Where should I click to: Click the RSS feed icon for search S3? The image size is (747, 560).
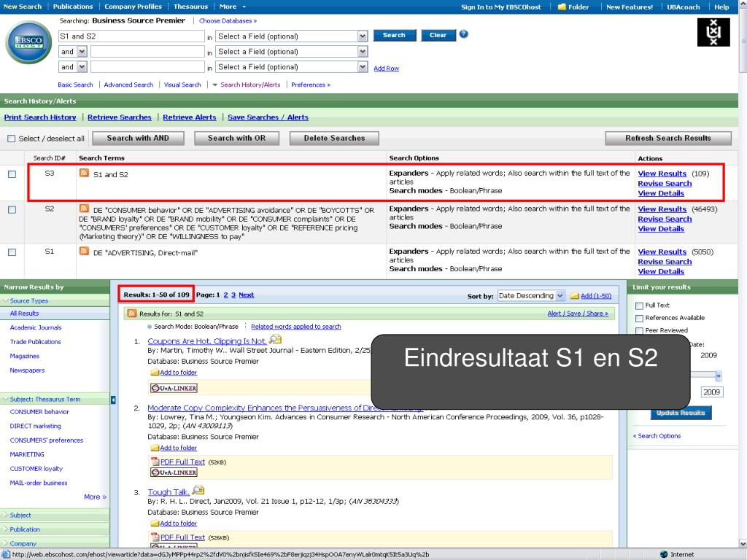coord(85,173)
